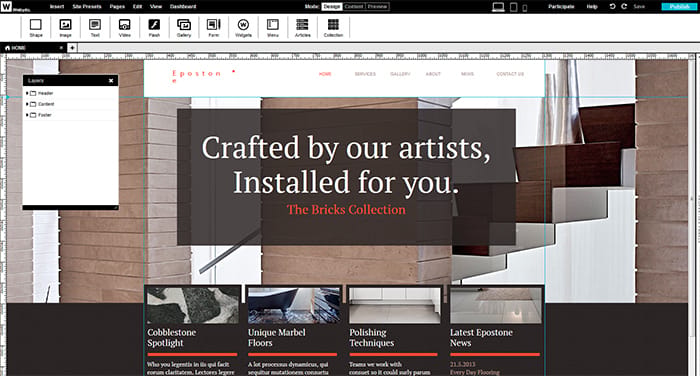The height and width of the screenshot is (376, 700).
Task: Switch to Content mode
Action: click(x=354, y=6)
